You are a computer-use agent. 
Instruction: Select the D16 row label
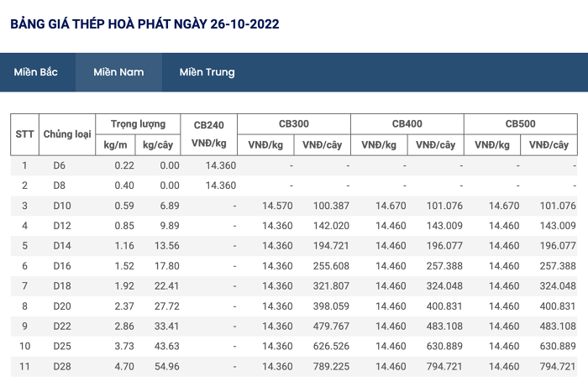[x=62, y=266]
